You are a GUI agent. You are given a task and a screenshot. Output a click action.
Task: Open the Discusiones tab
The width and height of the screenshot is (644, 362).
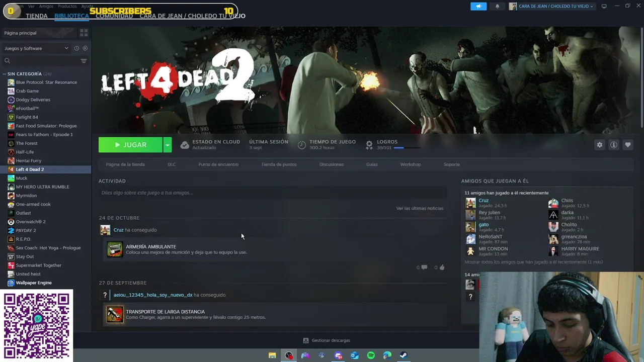tap(332, 164)
